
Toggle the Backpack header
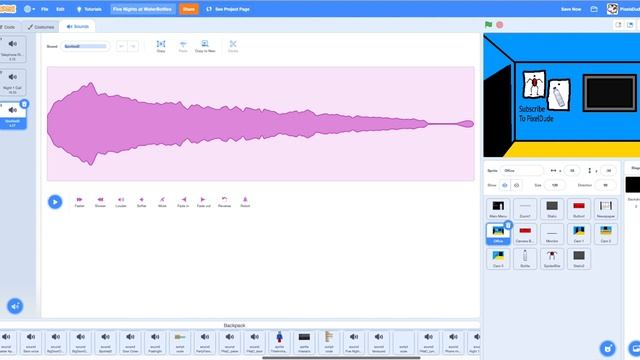tap(234, 325)
